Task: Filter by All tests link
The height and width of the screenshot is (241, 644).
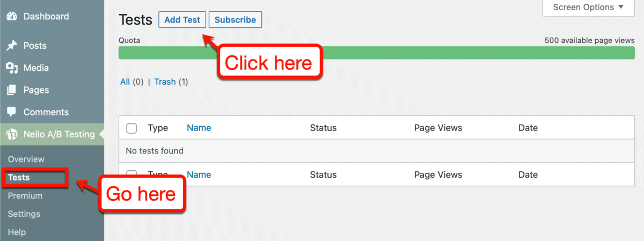Action: (125, 82)
